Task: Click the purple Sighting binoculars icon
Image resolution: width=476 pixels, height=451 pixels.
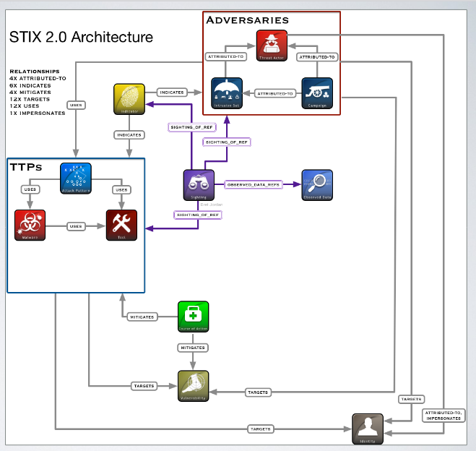Action: 199,185
